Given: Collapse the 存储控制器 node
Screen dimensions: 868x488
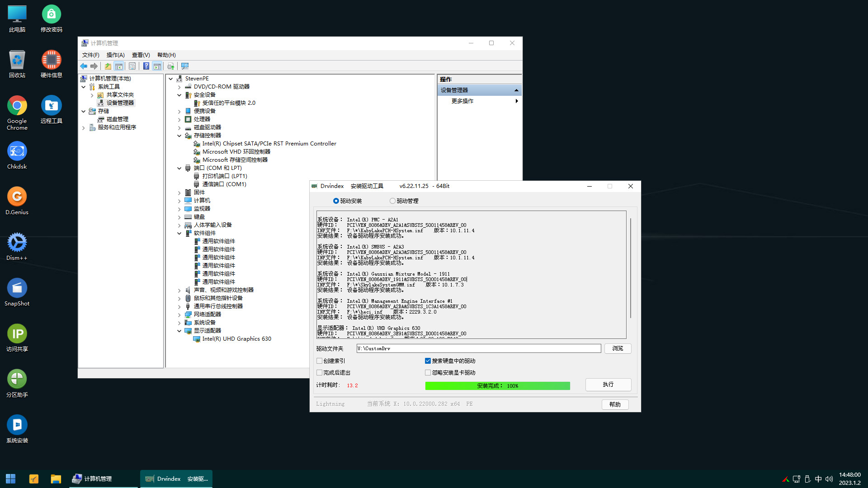Looking at the screenshot, I should click(179, 136).
